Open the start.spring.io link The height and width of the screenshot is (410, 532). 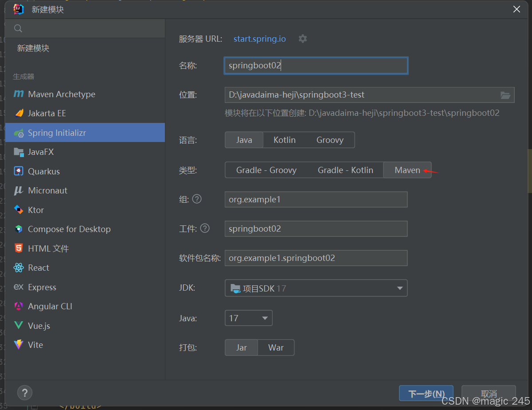(260, 39)
